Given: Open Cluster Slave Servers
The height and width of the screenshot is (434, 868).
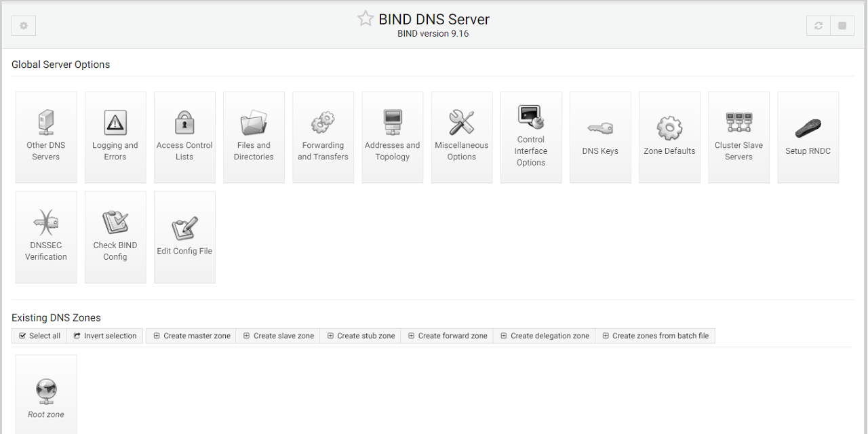Looking at the screenshot, I should click(738, 138).
